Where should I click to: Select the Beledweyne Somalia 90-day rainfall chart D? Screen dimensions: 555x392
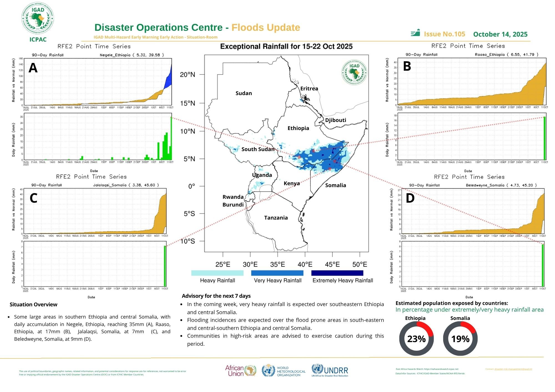coord(473,211)
